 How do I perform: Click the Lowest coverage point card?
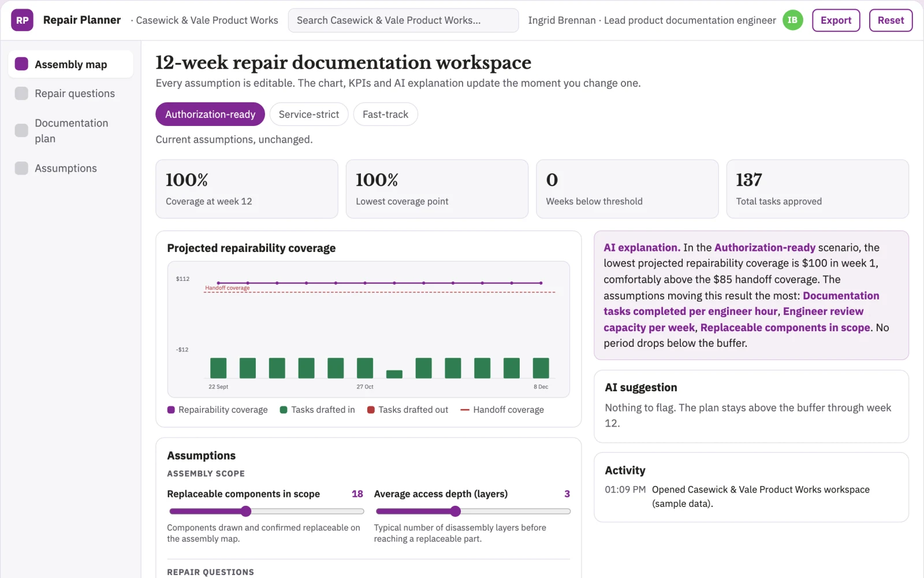pyautogui.click(x=437, y=189)
